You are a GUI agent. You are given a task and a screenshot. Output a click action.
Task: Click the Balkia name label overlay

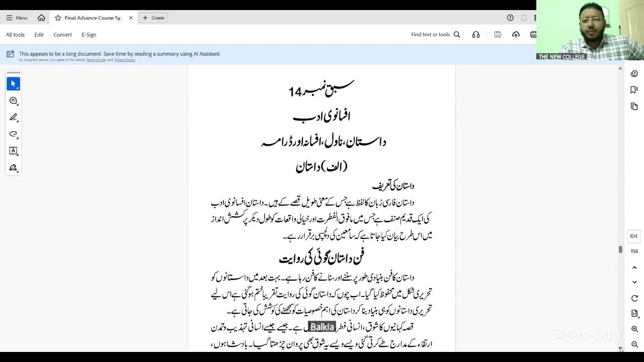pyautogui.click(x=322, y=327)
